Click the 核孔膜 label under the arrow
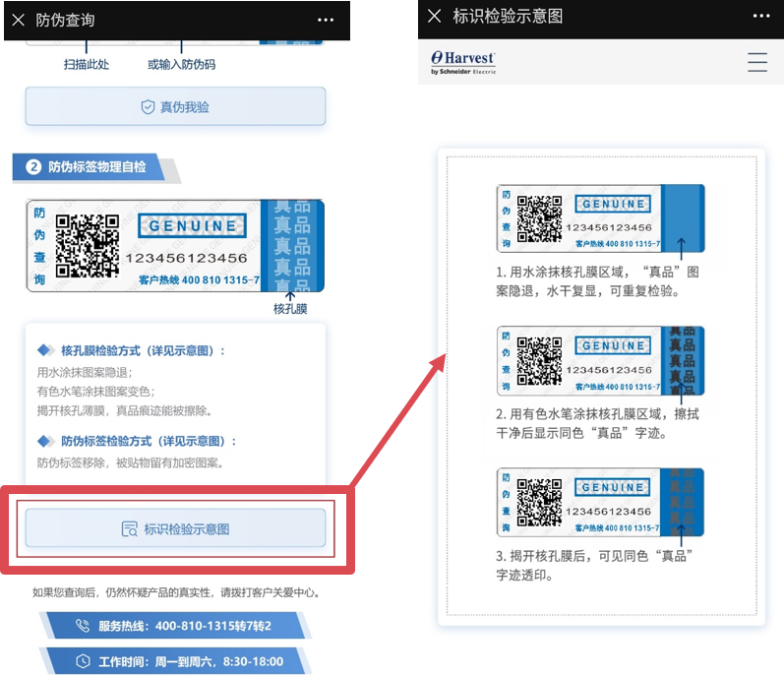 [x=290, y=309]
